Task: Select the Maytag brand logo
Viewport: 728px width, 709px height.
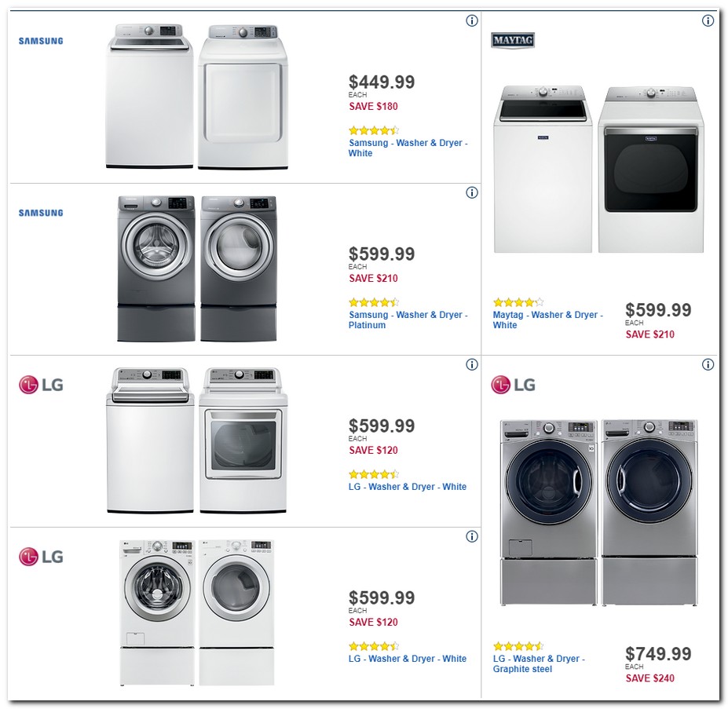Action: coord(512,40)
